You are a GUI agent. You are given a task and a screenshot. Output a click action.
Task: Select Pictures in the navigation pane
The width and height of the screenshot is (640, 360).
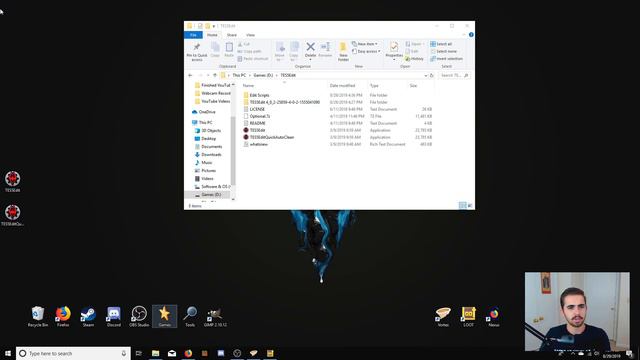208,171
